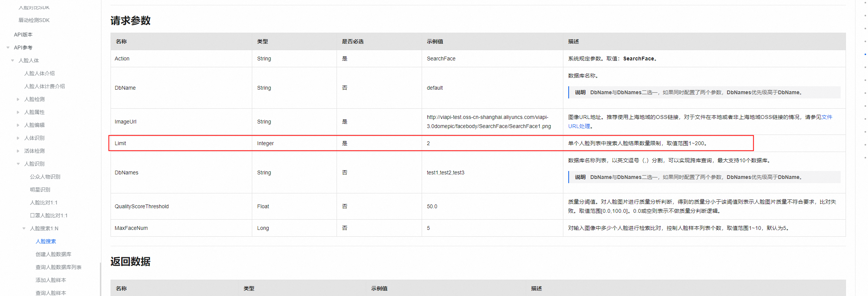Select the active 人脸搜索 sidebar item

click(46, 241)
